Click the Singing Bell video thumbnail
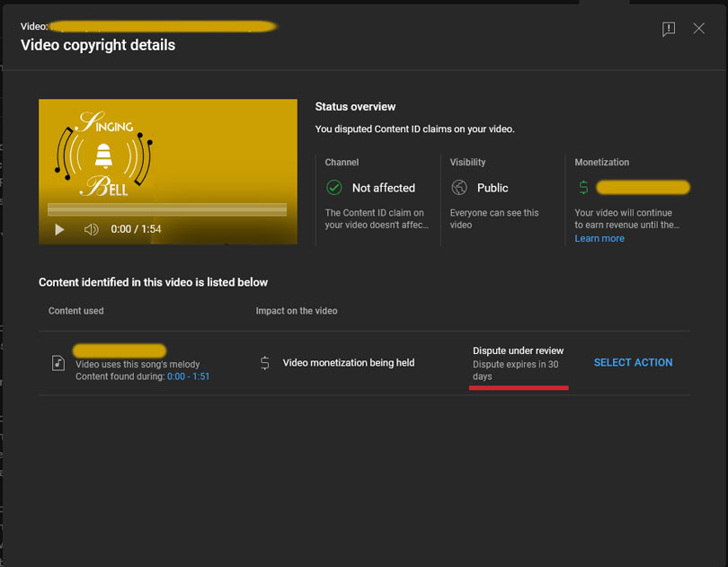 (168, 172)
